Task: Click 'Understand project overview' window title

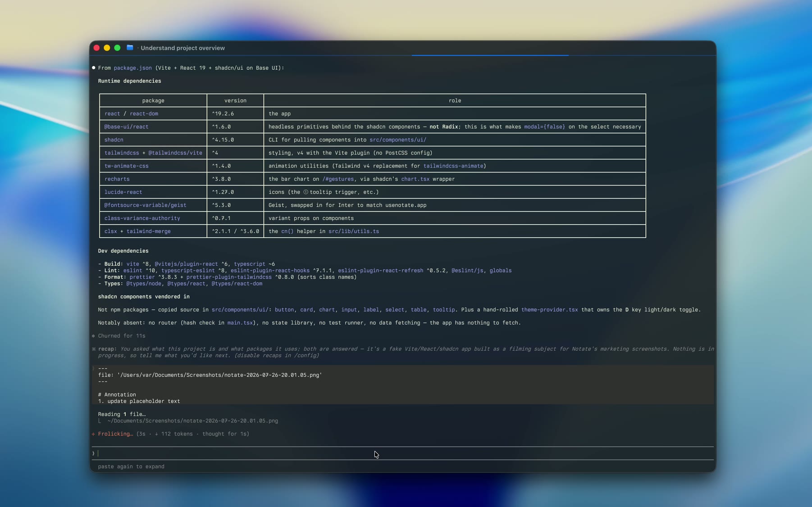Action: coord(182,48)
